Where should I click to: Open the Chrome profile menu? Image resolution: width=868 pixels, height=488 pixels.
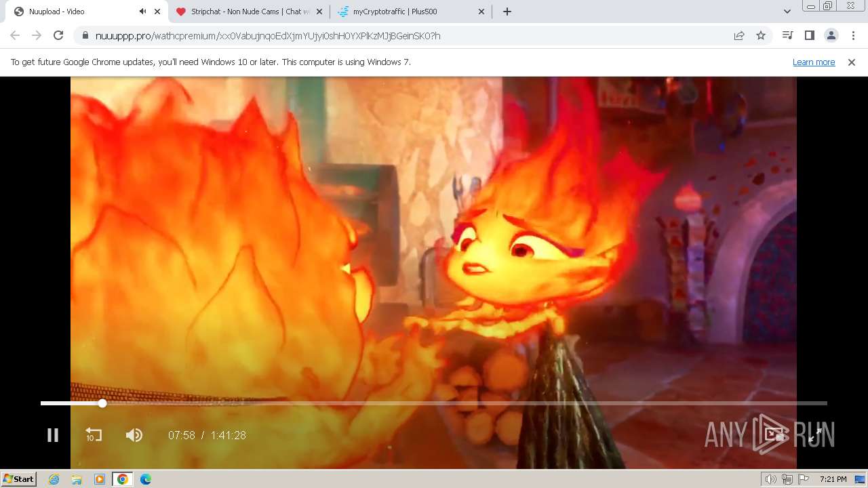(x=831, y=35)
